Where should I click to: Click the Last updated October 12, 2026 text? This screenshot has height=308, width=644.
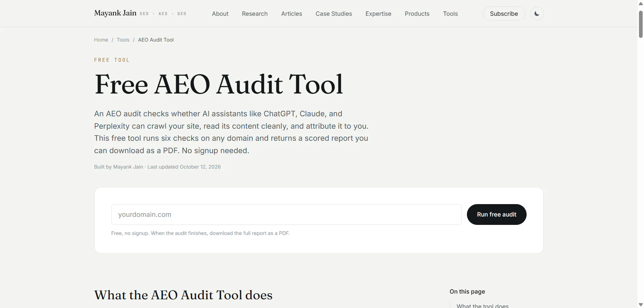pyautogui.click(x=184, y=167)
